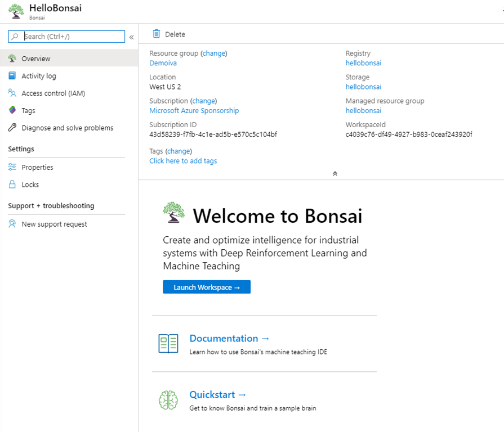
Task: Click the Properties sliders icon
Action: pos(12,167)
